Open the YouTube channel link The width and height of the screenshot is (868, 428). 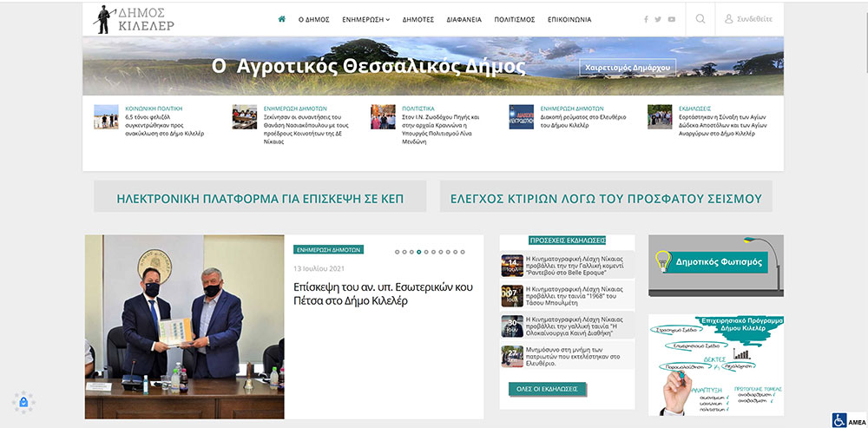click(672, 19)
